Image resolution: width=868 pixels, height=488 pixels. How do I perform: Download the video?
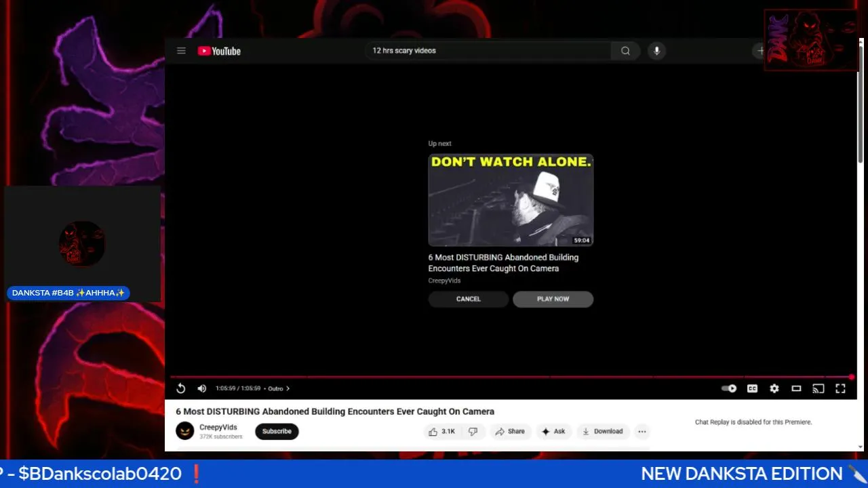point(602,431)
